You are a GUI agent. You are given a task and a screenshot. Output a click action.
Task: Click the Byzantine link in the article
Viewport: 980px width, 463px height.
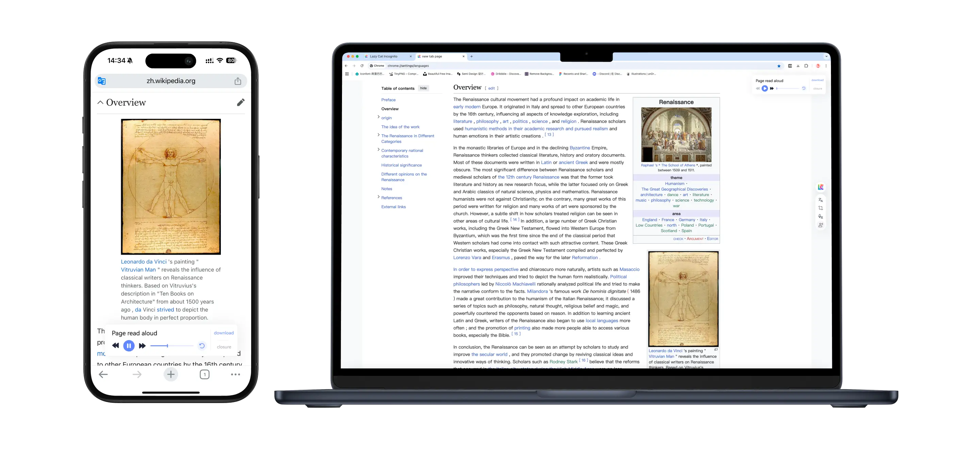[579, 148]
